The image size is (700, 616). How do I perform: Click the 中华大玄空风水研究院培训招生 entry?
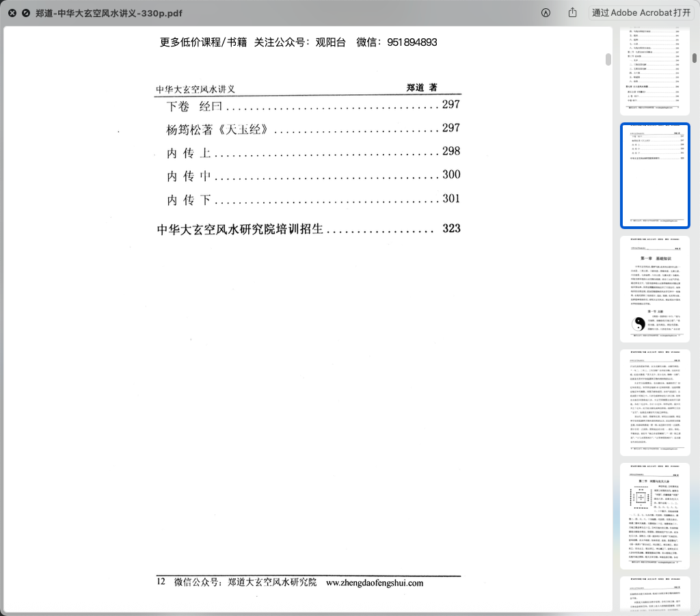tap(240, 229)
